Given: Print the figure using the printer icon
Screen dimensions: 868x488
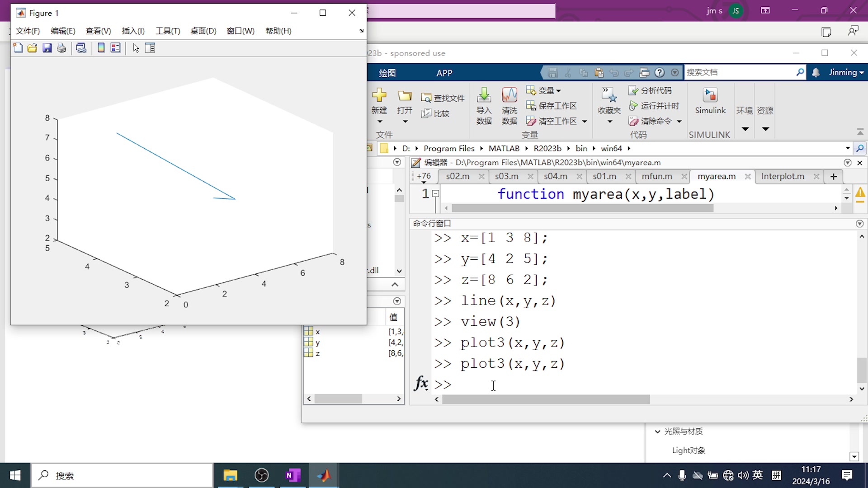Looking at the screenshot, I should pos(61,48).
